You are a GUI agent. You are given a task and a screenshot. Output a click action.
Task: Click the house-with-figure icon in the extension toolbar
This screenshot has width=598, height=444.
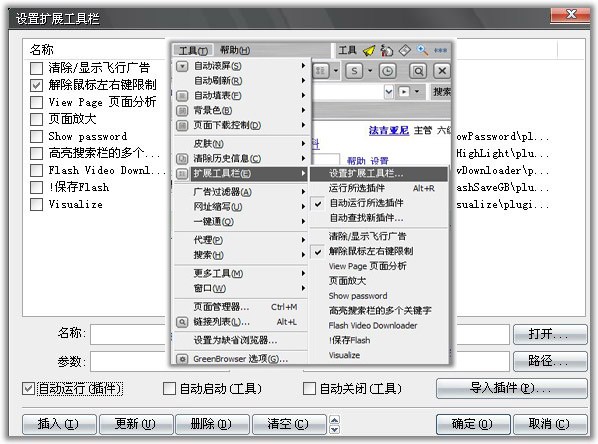tap(387, 50)
